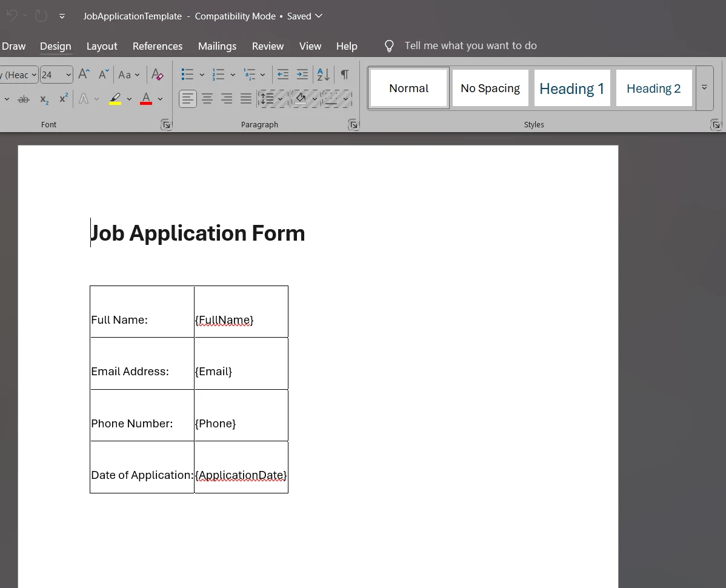
Task: Center align the paragraph text
Action: [x=207, y=98]
